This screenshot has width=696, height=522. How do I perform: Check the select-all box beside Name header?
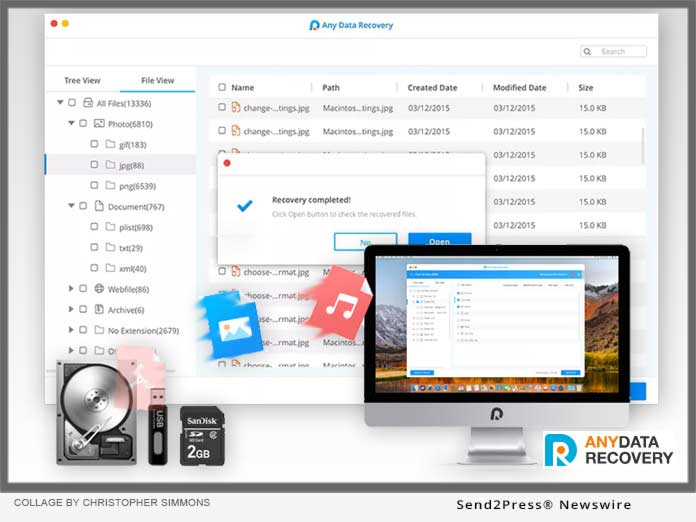(x=222, y=88)
